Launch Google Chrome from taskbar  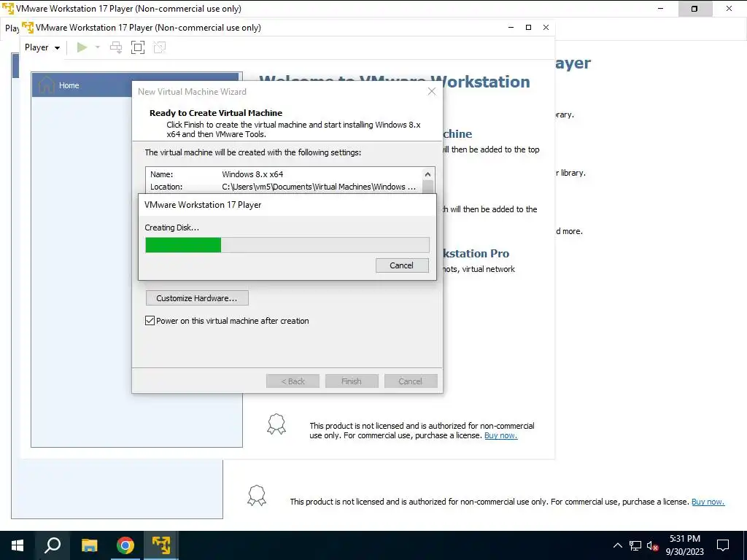[125, 545]
